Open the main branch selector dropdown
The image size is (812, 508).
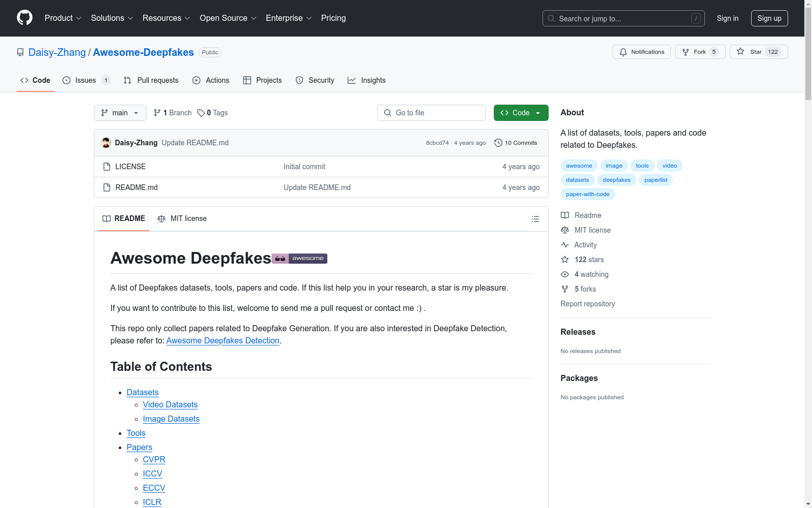tap(120, 113)
